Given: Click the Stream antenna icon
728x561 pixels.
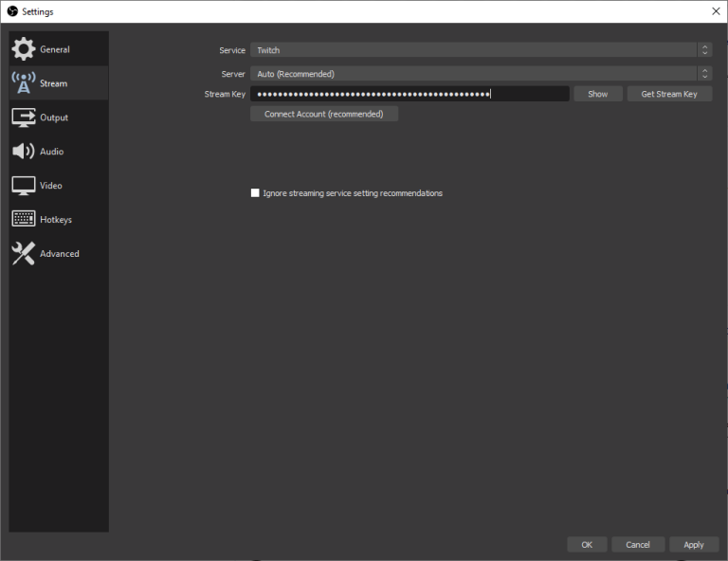Looking at the screenshot, I should (23, 83).
